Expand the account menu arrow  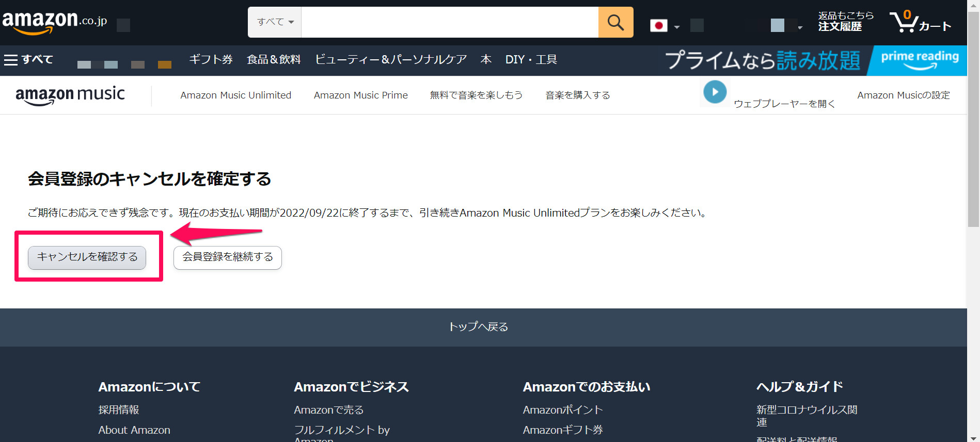(x=800, y=27)
